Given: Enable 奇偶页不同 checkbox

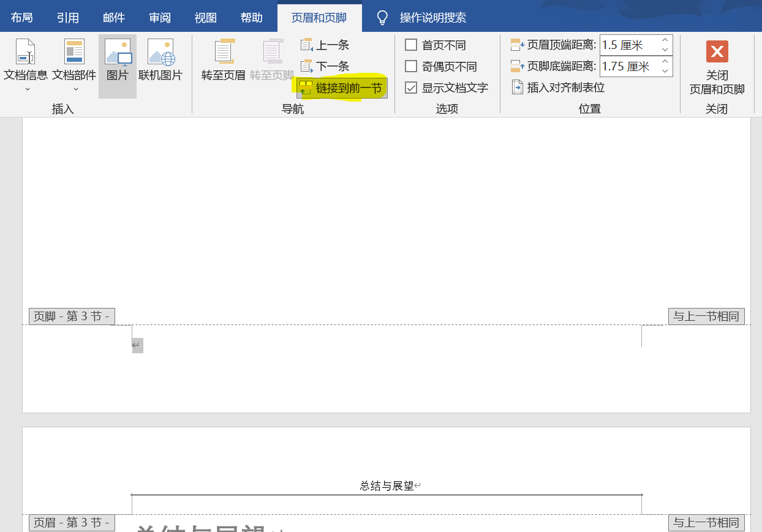Looking at the screenshot, I should click(411, 66).
